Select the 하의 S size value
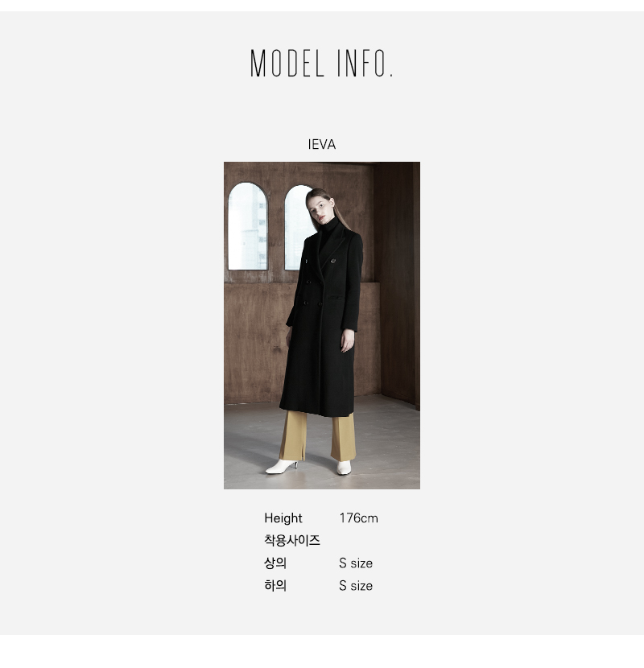This screenshot has height=668, width=644. pyautogui.click(x=356, y=585)
